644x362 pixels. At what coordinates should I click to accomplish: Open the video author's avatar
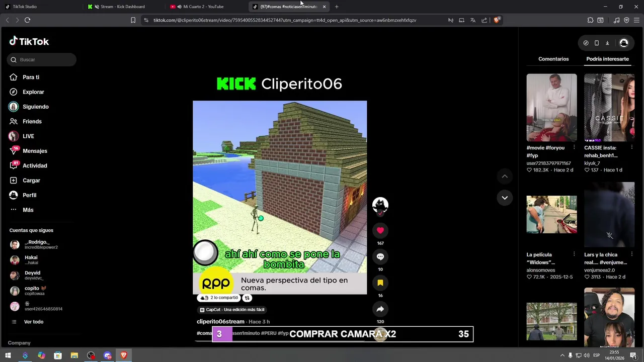[380, 205]
